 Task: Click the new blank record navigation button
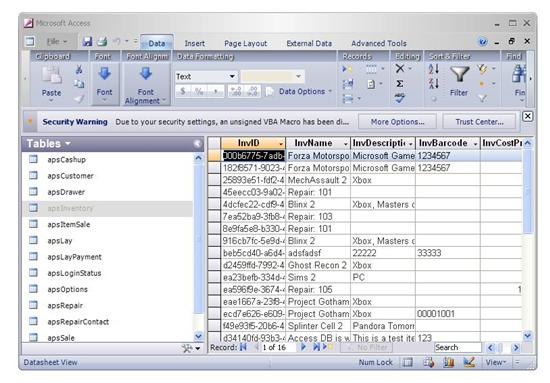(x=328, y=347)
